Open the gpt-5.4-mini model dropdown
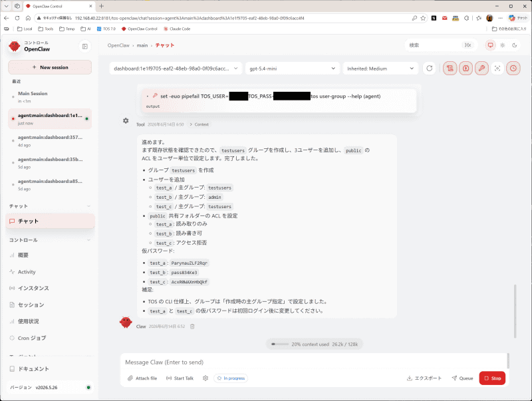 pos(293,68)
